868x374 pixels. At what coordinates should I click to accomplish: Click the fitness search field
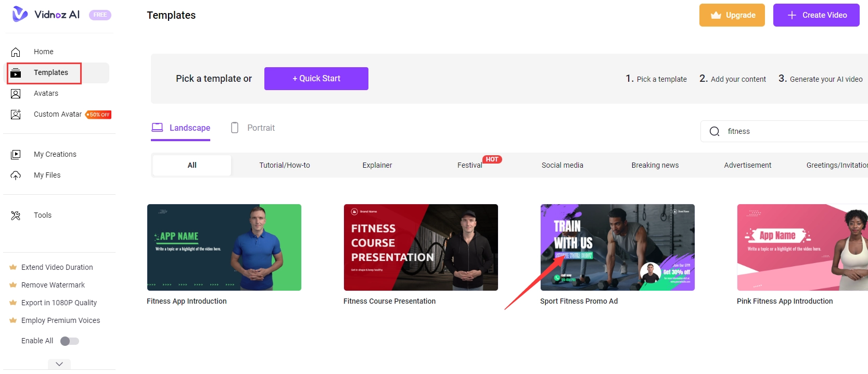791,131
